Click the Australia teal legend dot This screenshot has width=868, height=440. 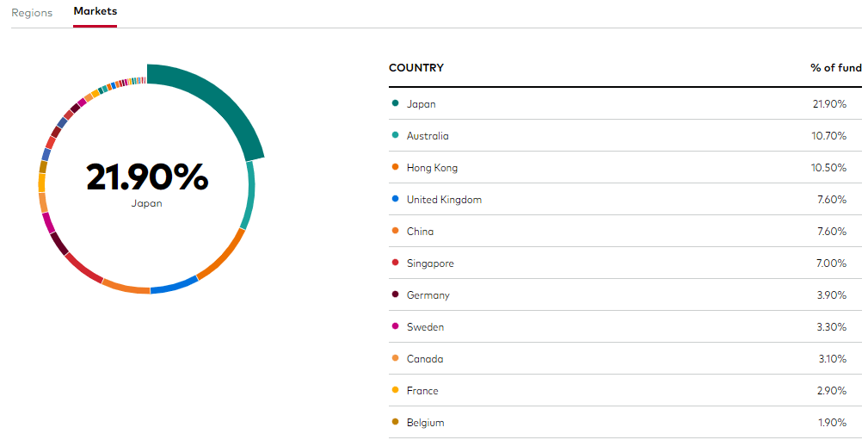(395, 135)
